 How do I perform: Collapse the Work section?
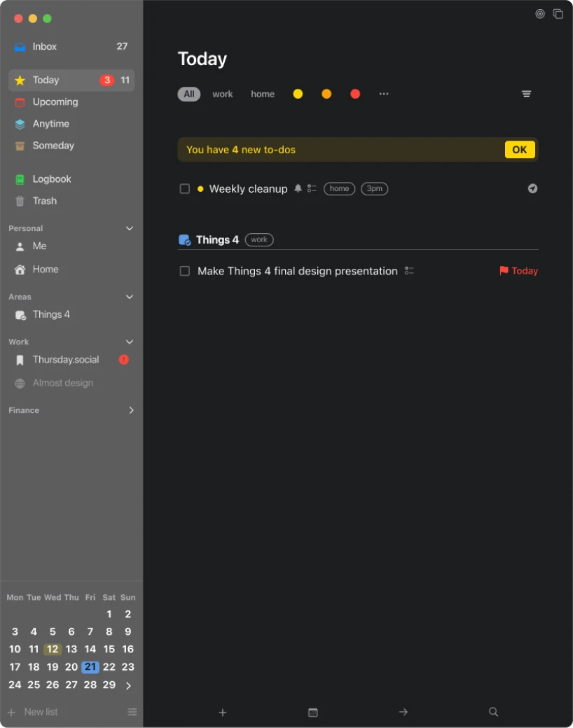click(x=130, y=342)
